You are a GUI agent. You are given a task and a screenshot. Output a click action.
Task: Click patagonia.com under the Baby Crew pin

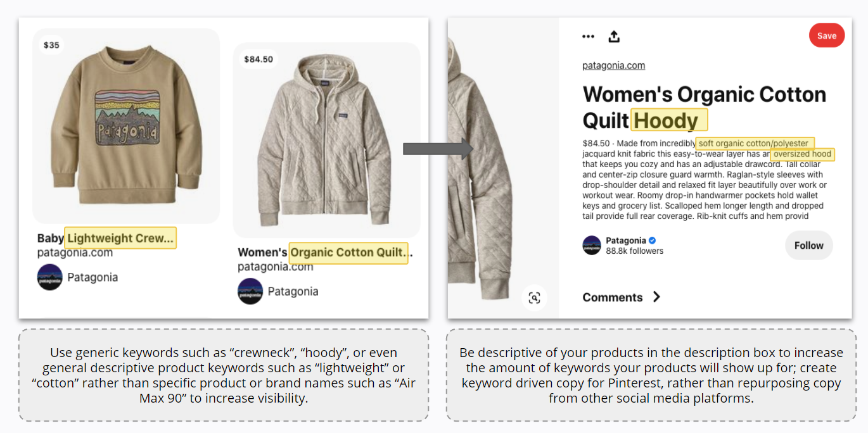[75, 253]
